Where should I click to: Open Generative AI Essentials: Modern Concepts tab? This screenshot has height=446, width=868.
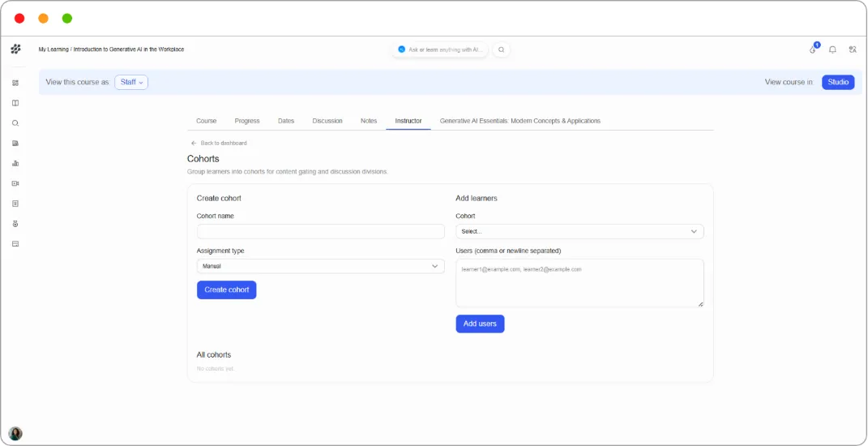click(x=520, y=121)
